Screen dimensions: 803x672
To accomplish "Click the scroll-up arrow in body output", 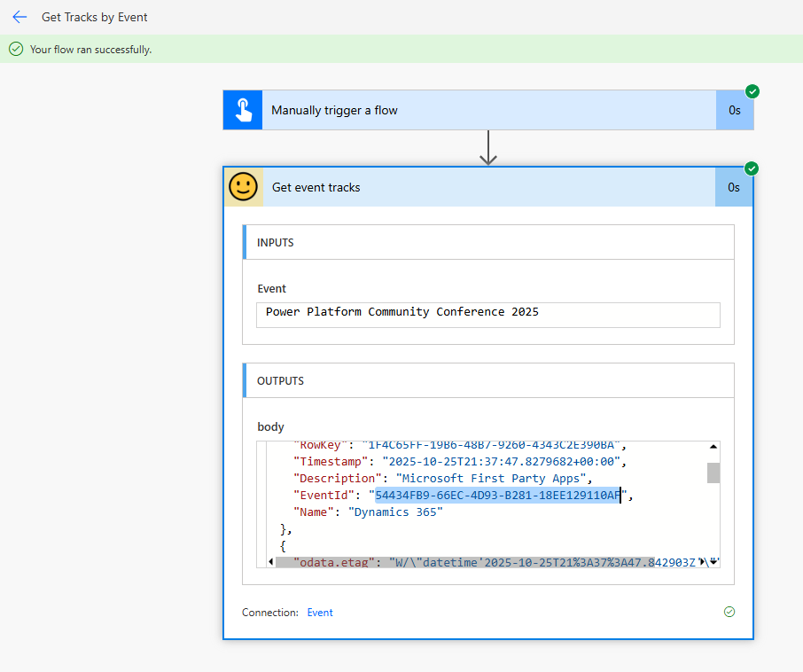I will pos(713,448).
